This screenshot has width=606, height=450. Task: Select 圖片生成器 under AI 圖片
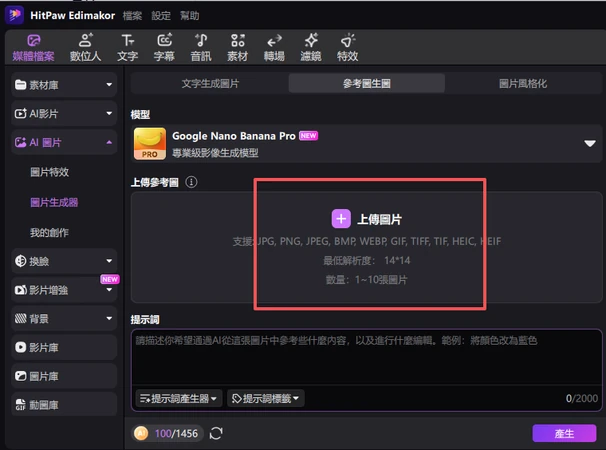coord(54,202)
